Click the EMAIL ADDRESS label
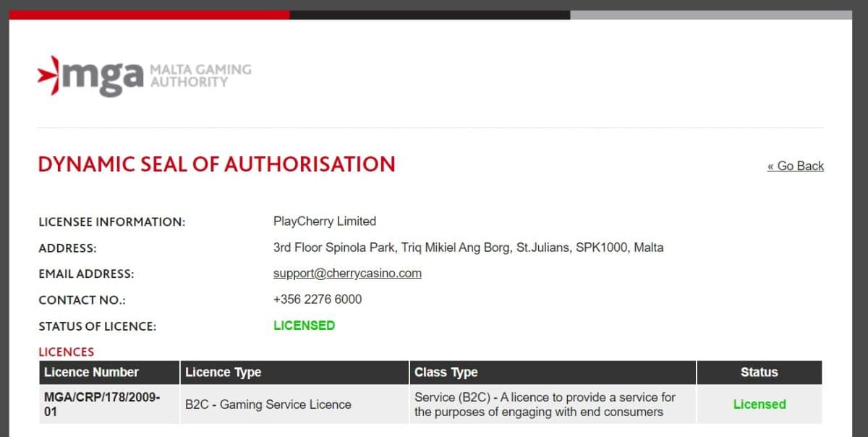The height and width of the screenshot is (437, 868). (86, 274)
